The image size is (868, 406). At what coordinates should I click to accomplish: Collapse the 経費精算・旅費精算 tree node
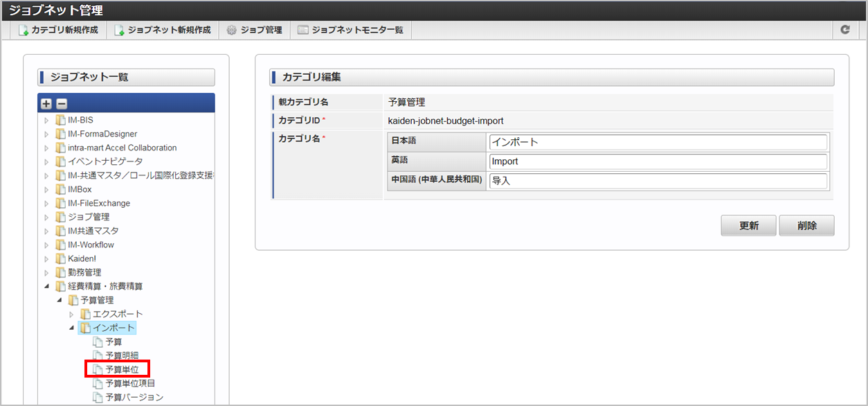(x=46, y=286)
